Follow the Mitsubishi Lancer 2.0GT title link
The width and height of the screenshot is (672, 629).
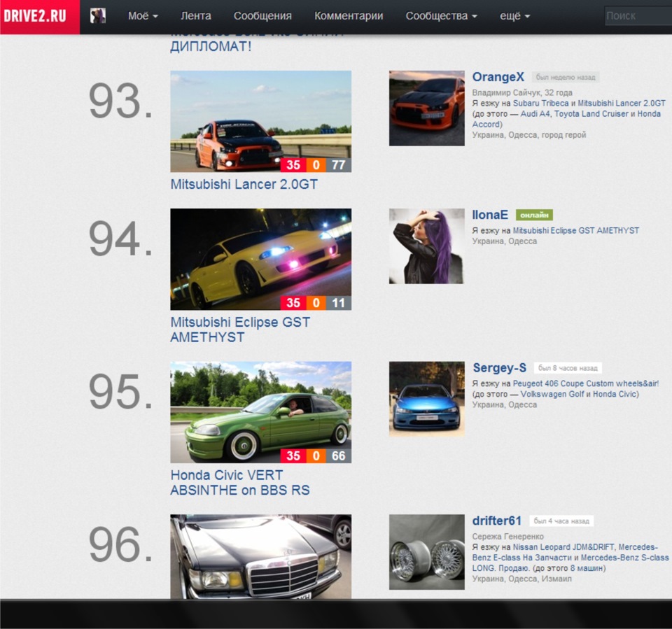(x=244, y=184)
